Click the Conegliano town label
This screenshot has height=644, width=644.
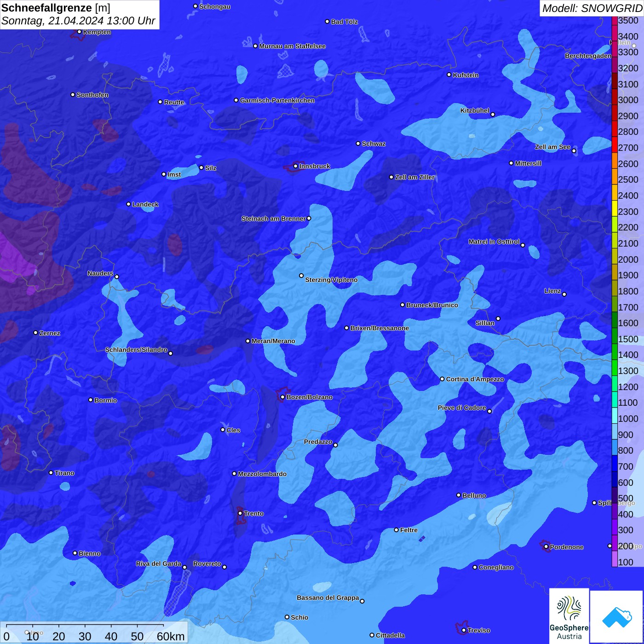(x=496, y=567)
